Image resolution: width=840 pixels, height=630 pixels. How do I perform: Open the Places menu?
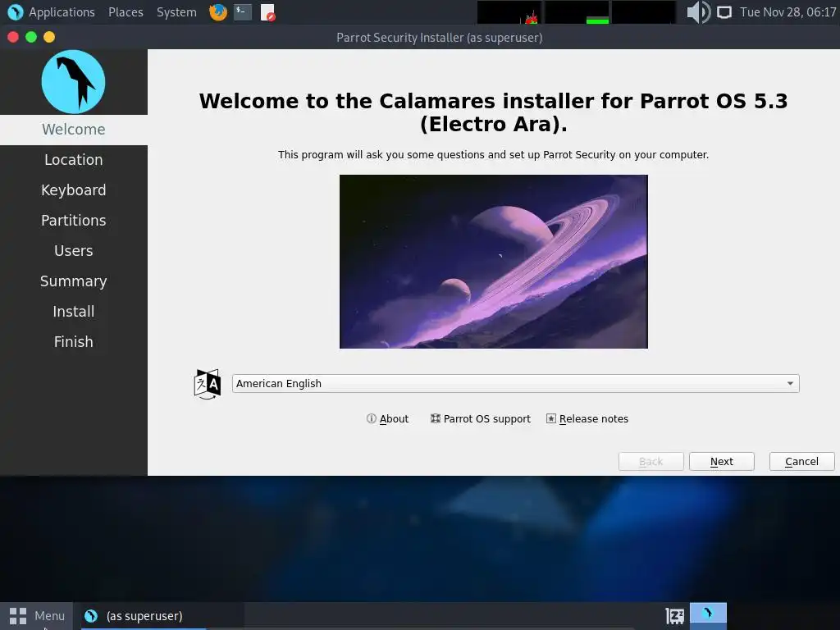(x=126, y=11)
